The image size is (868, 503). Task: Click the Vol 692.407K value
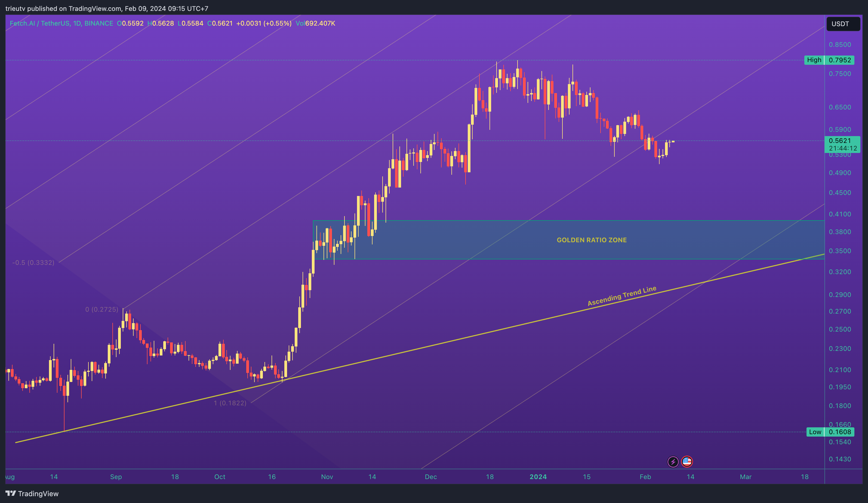(x=315, y=23)
